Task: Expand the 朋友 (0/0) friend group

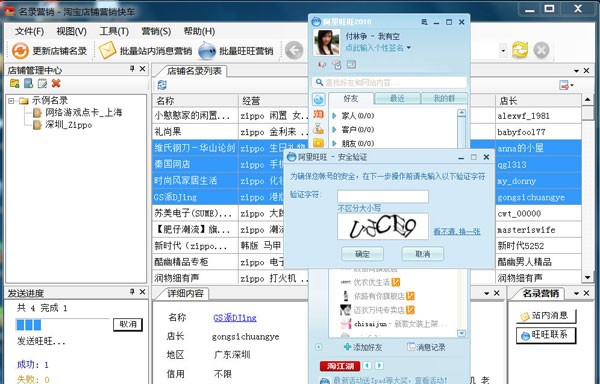Action: click(x=334, y=143)
